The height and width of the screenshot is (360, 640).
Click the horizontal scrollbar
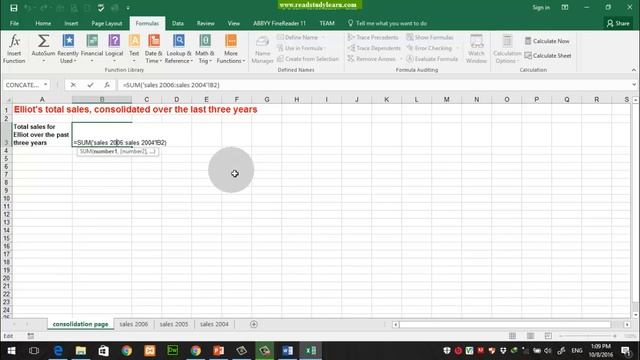point(505,324)
